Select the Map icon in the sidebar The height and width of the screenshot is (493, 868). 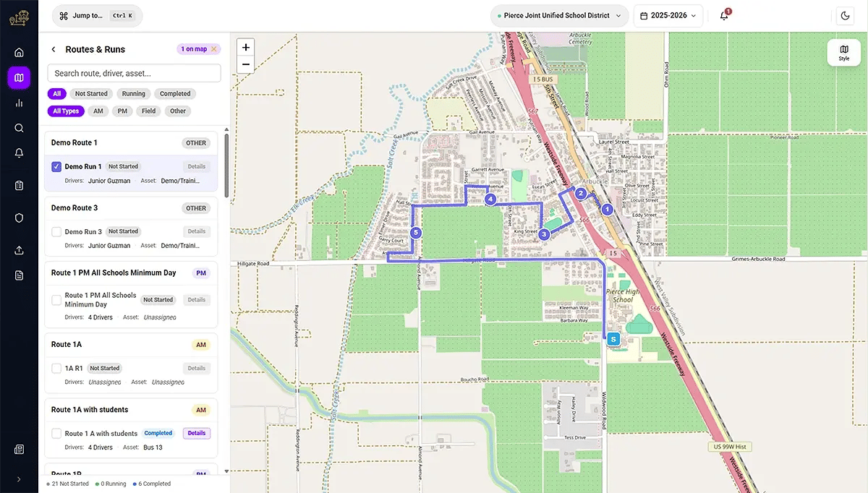(x=19, y=77)
